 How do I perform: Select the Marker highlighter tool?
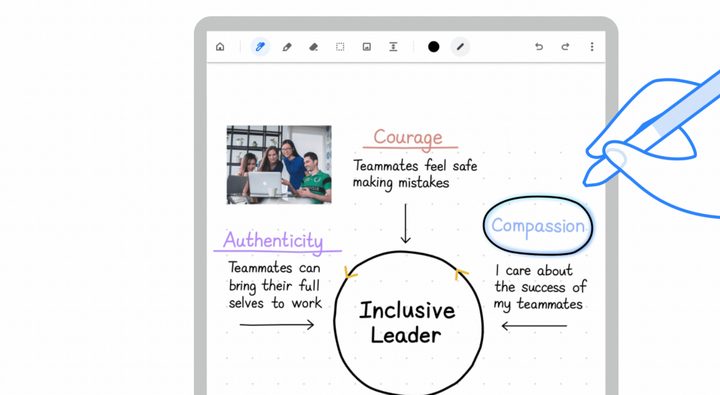(287, 46)
